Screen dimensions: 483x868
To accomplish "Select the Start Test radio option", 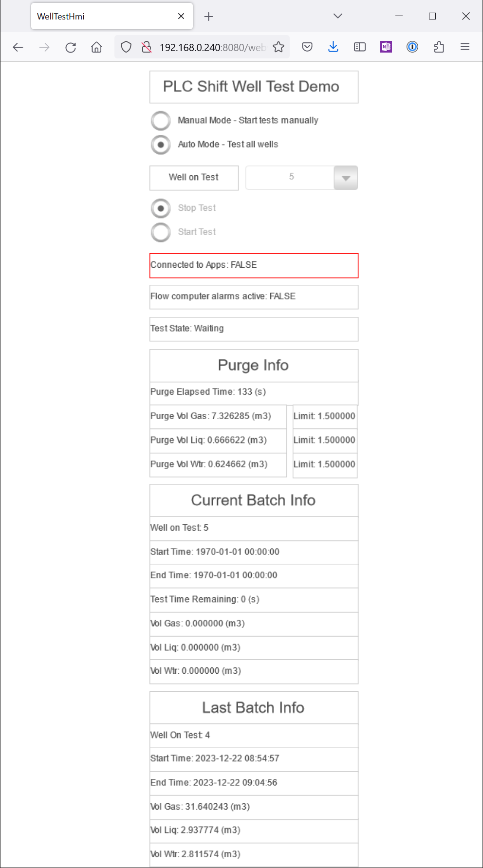I will (161, 232).
